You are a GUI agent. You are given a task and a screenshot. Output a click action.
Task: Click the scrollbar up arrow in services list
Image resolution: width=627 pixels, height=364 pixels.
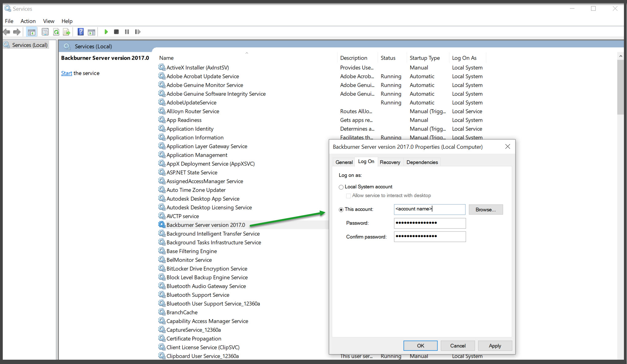(621, 56)
